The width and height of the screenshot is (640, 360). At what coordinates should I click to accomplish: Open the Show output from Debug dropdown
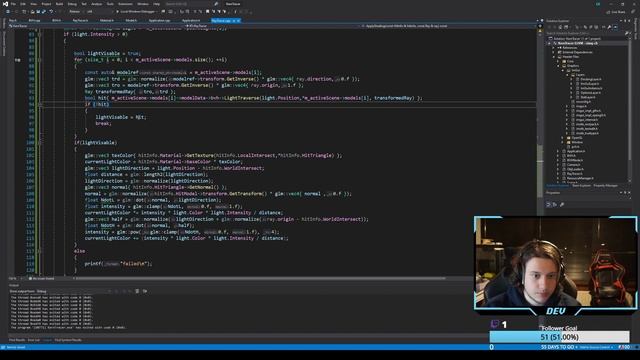tap(71, 291)
